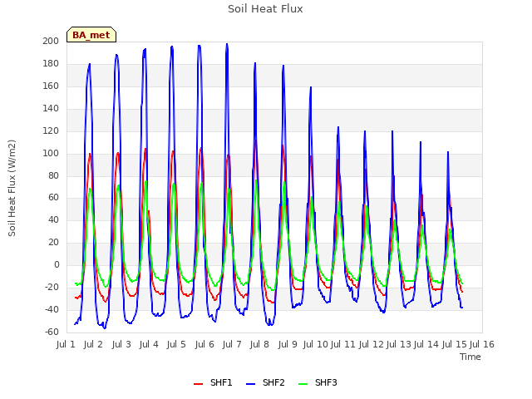Image resolution: width=532 pixels, height=399 pixels.
Task: Click the 140 y-axis tick label
Action: coord(51,108)
